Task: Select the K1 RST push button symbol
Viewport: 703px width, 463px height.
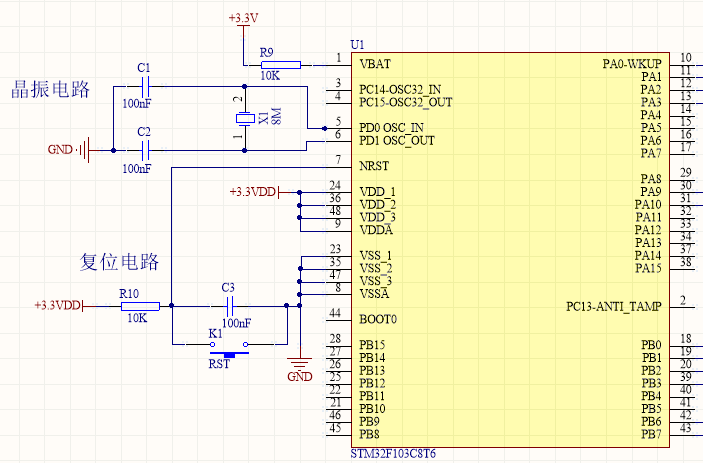Action: (228, 350)
